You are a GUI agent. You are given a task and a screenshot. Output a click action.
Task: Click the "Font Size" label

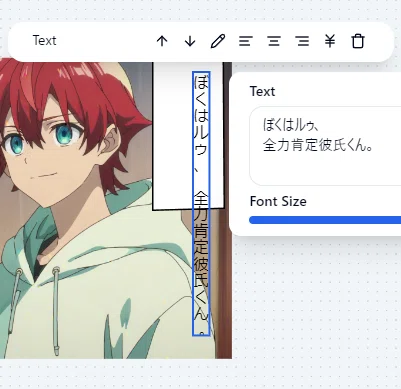click(278, 201)
